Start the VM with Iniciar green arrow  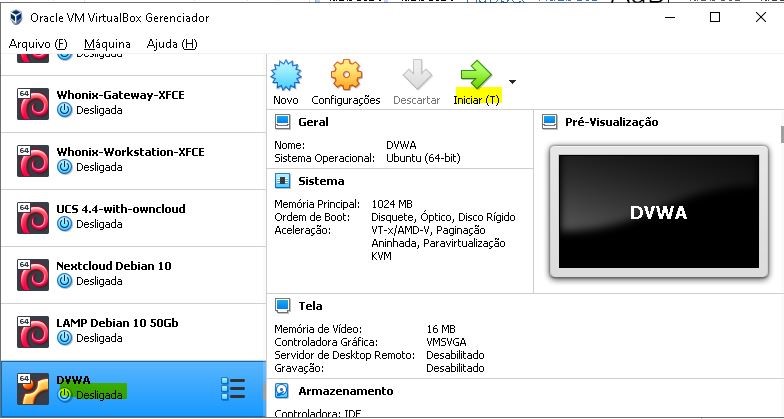pos(476,75)
